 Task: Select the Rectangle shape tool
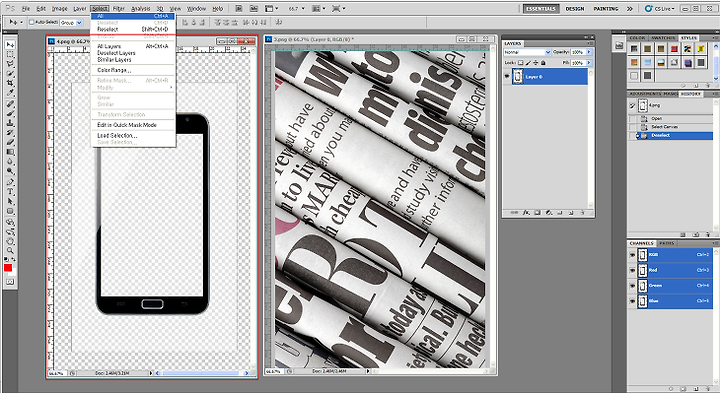[10, 211]
